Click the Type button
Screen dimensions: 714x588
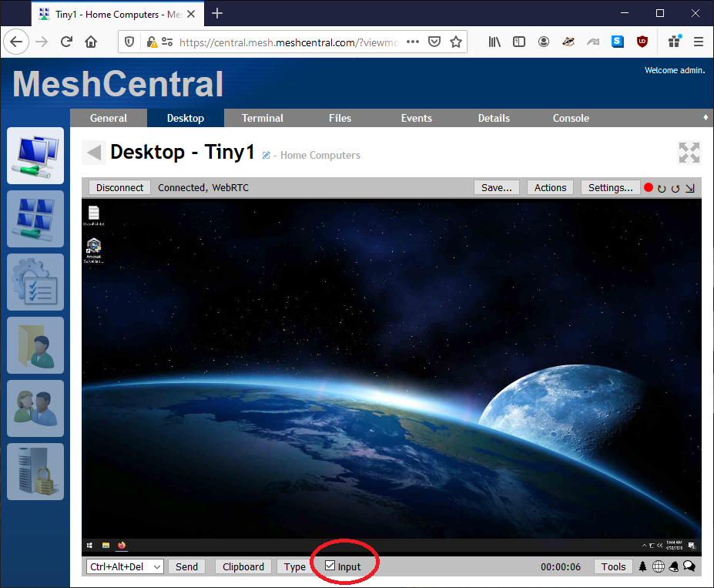[x=295, y=566]
